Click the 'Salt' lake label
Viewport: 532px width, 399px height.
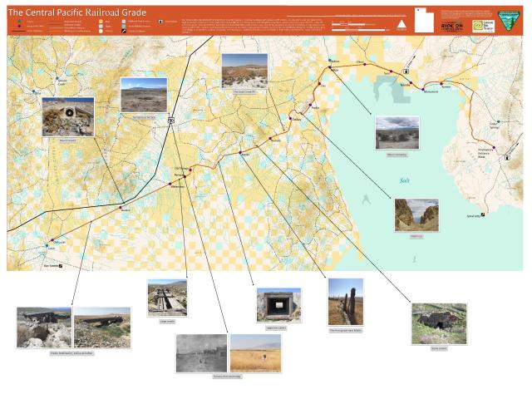[x=405, y=180]
